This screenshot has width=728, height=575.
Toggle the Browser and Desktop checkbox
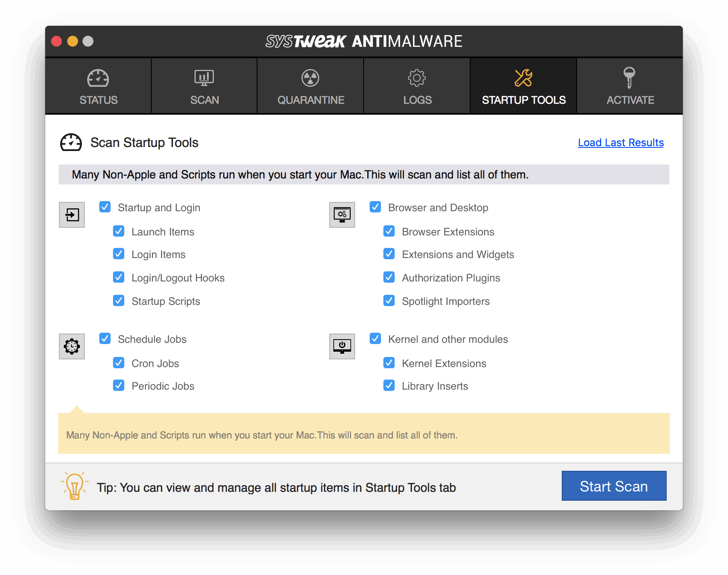tap(375, 207)
